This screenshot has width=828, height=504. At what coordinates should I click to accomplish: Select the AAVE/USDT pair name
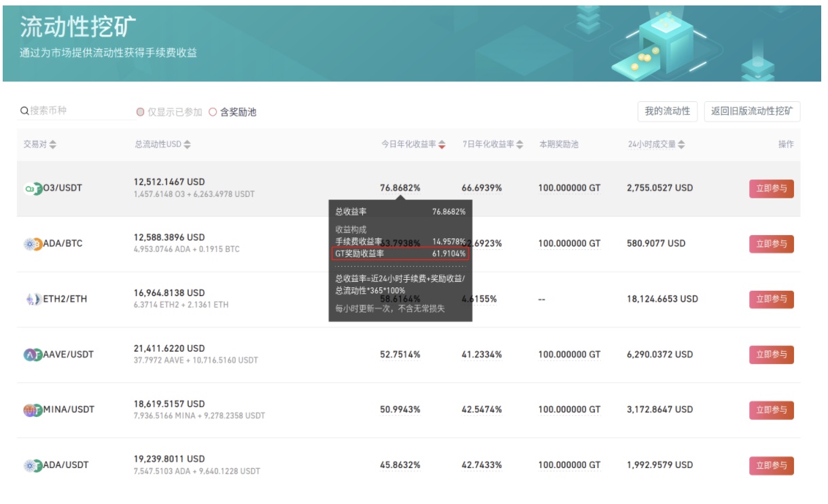[x=69, y=355]
